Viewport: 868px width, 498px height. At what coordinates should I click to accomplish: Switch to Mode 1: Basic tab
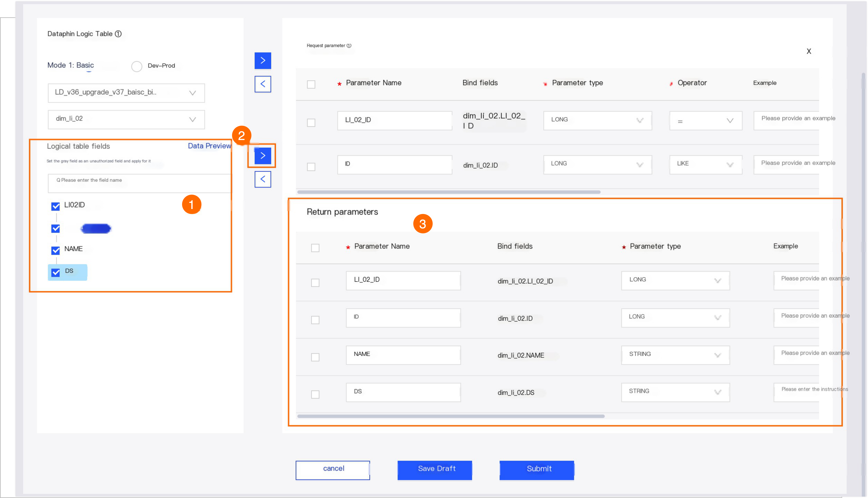point(71,65)
